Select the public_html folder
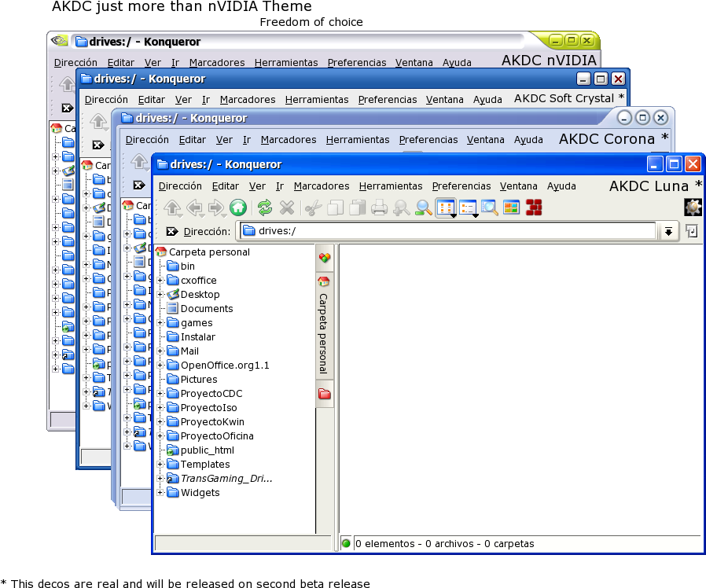Screen dimensions: 706x588 click(x=200, y=450)
